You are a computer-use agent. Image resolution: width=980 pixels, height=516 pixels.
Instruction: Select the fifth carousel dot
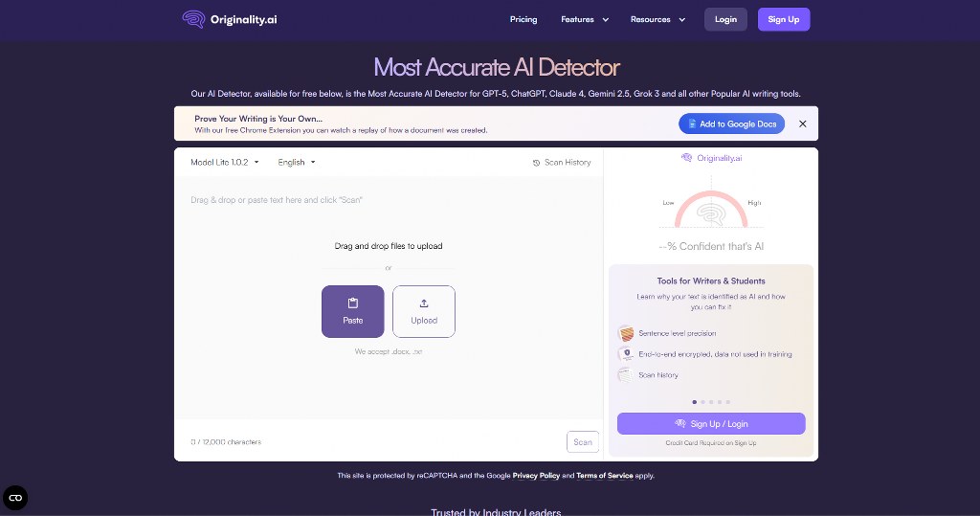[728, 402]
